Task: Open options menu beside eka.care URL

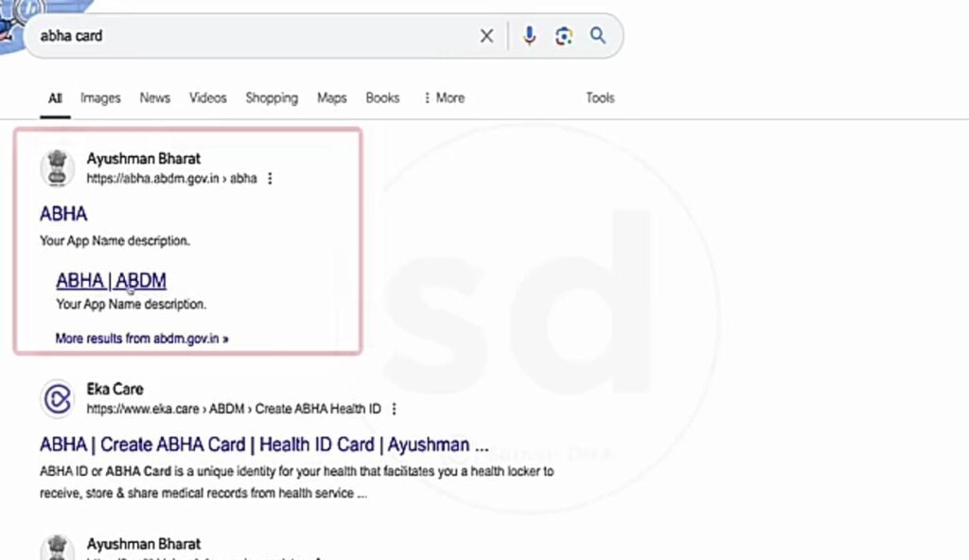Action: coord(395,410)
